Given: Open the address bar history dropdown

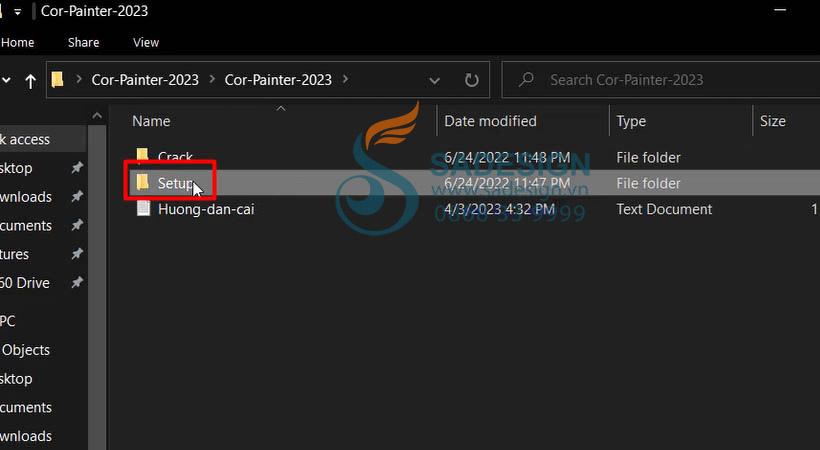Looking at the screenshot, I should [x=434, y=81].
